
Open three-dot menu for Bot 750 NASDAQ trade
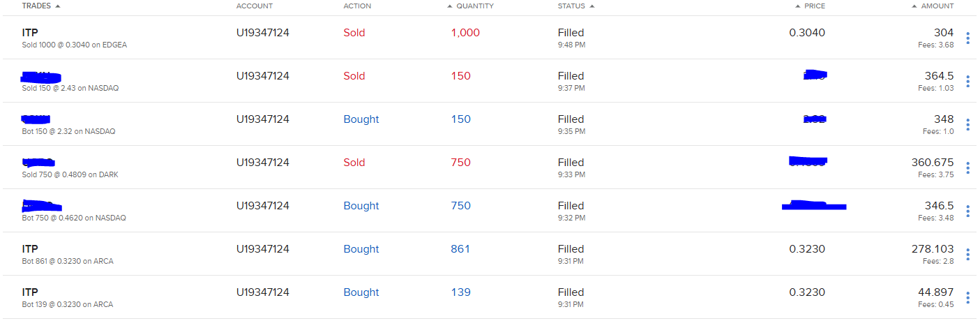pos(967,211)
